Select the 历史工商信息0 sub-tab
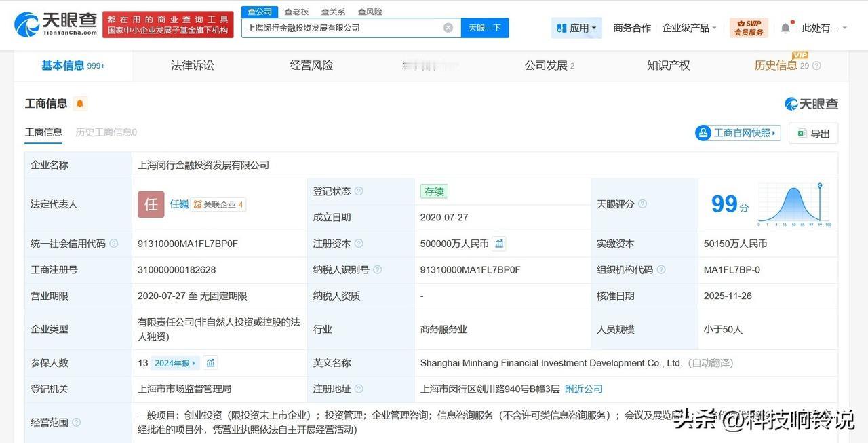The width and height of the screenshot is (868, 443). pyautogui.click(x=106, y=132)
